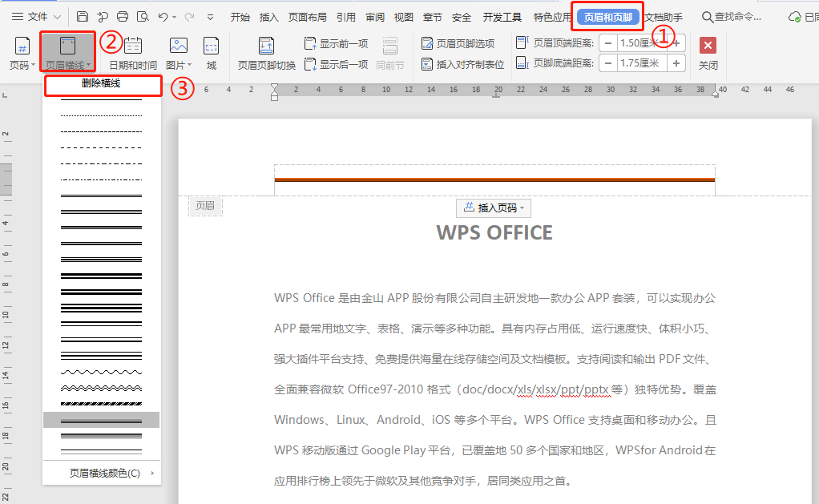Select 删除横线 from the line menu
The width and height of the screenshot is (819, 504).
102,83
